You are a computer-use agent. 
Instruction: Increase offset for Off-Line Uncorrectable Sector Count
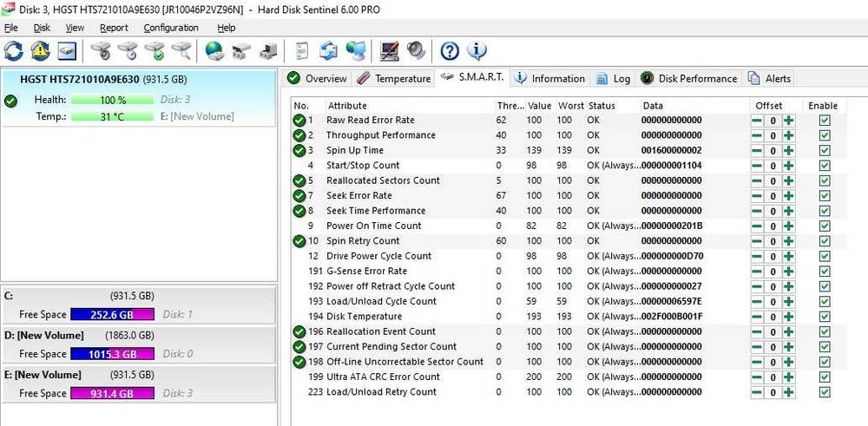788,362
